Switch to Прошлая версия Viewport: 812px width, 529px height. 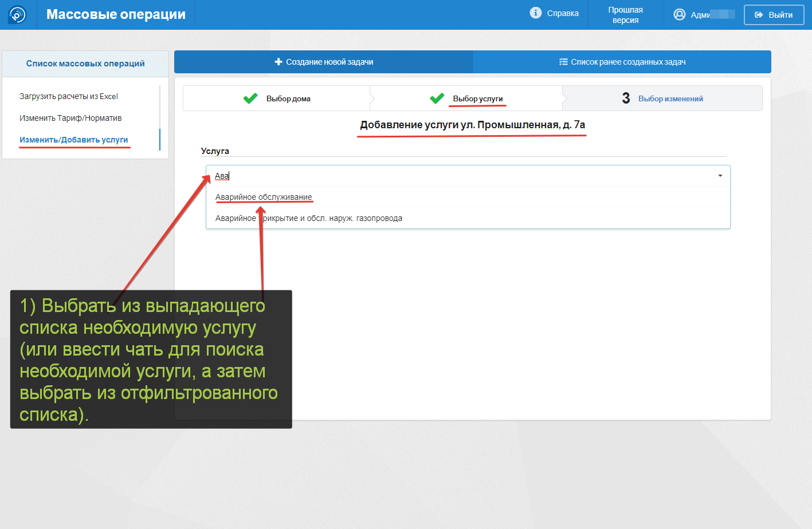pyautogui.click(x=625, y=15)
